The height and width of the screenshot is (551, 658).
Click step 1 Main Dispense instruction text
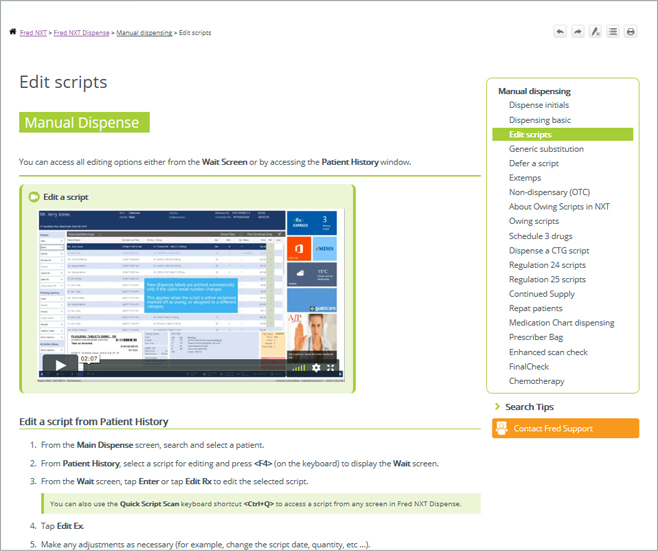[153, 445]
